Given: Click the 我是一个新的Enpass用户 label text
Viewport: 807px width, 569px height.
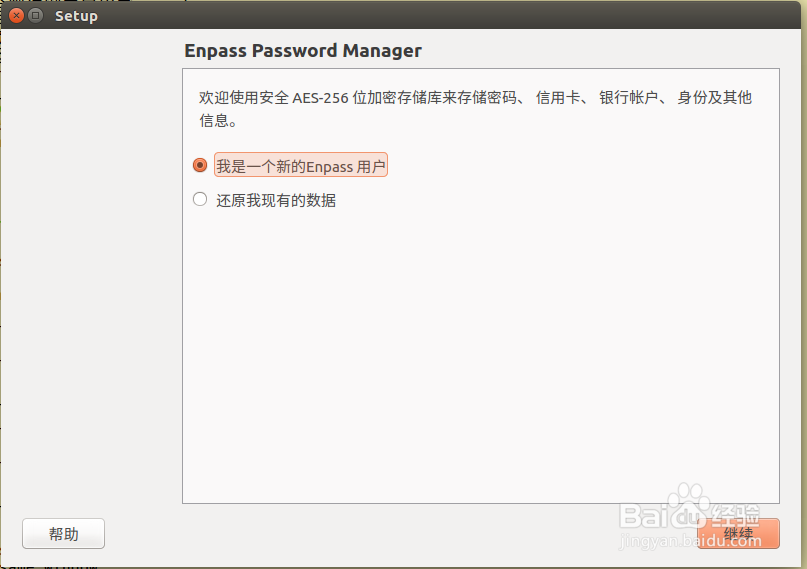Looking at the screenshot, I should tap(300, 167).
